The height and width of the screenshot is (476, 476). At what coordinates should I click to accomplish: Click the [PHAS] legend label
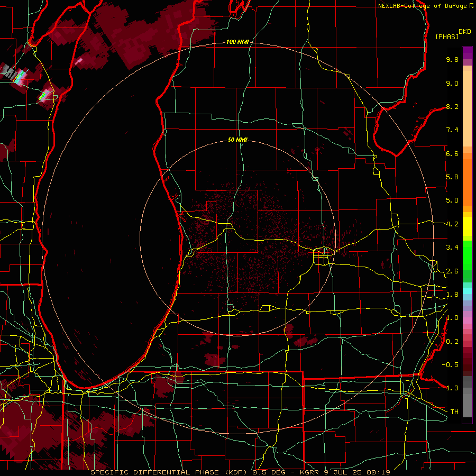[447, 36]
